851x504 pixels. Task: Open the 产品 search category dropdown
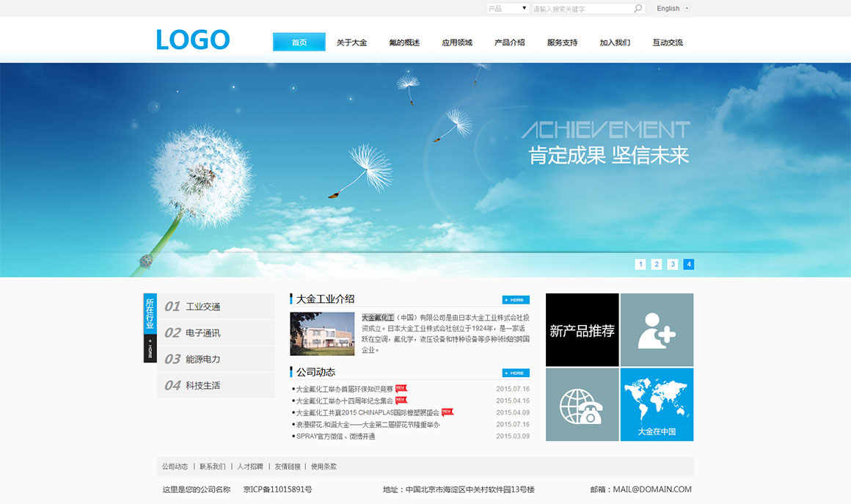pyautogui.click(x=508, y=9)
